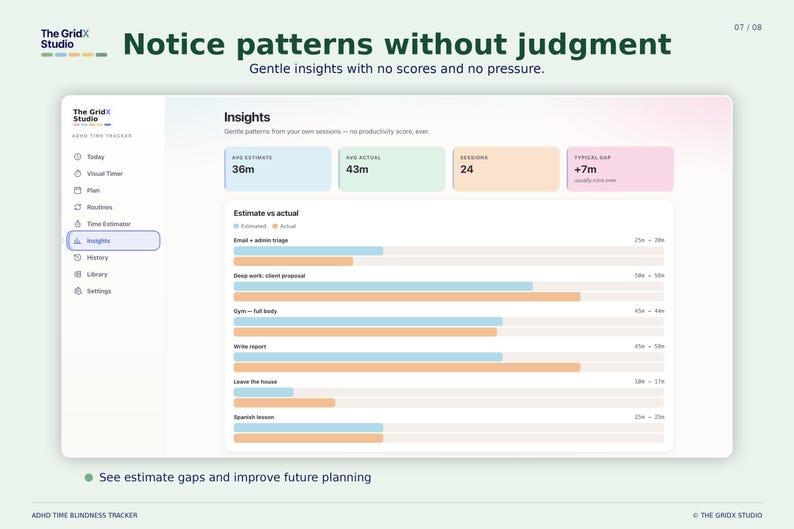
Task: Click the Avg Estimate 36m card
Action: click(277, 169)
